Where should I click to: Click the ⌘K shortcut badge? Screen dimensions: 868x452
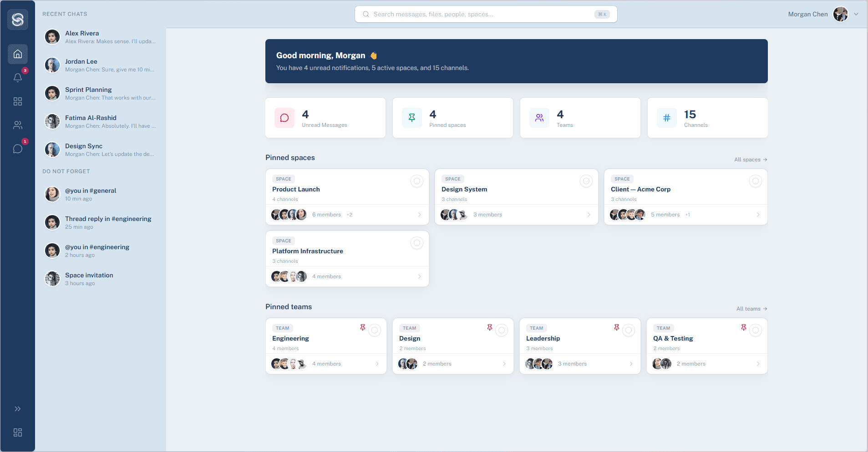coord(602,14)
